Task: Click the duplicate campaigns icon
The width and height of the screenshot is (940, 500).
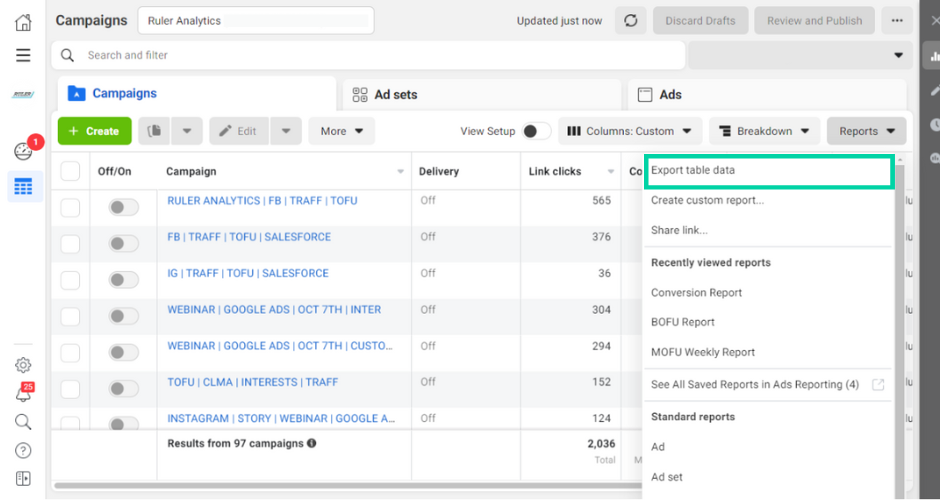Action: (x=154, y=131)
